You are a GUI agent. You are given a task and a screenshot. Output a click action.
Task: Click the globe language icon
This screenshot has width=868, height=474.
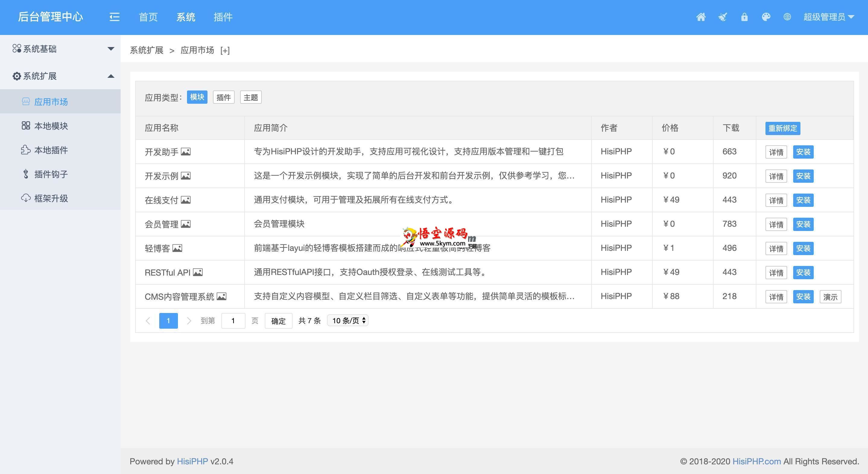[787, 17]
